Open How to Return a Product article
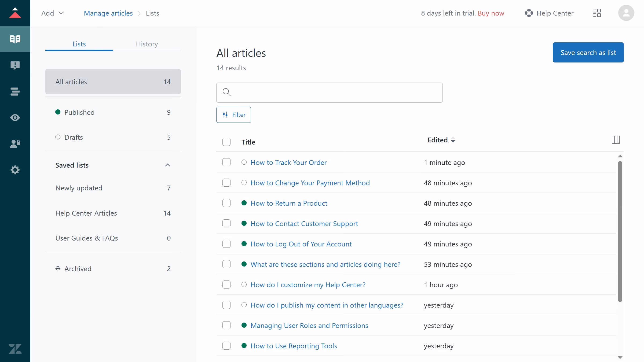Screen dimensions: 644x362 [289, 203]
